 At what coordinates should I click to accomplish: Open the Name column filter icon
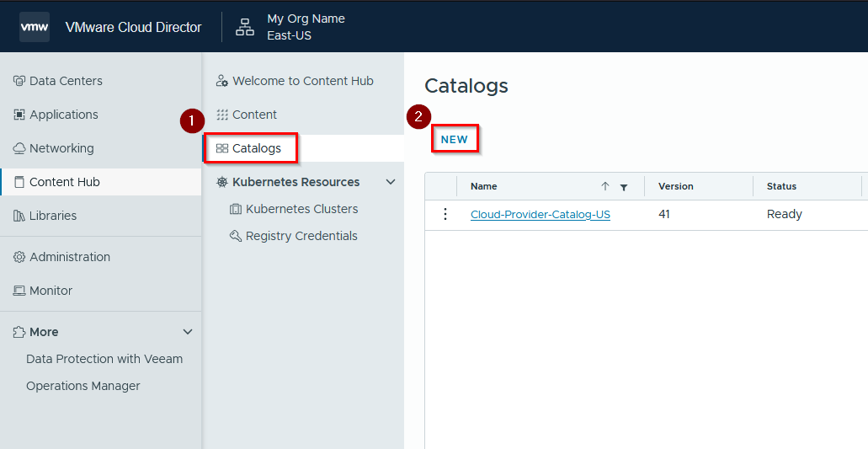pyautogui.click(x=624, y=187)
